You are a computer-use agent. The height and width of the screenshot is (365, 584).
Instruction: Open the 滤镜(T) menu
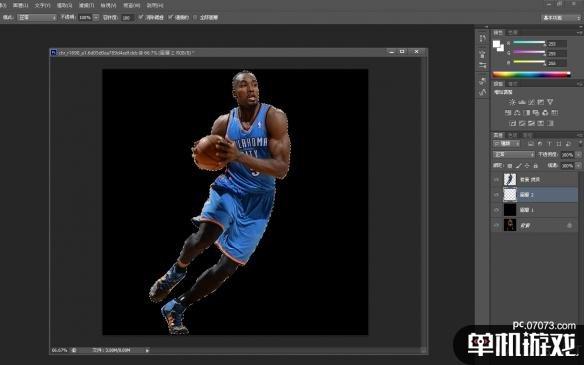86,6
